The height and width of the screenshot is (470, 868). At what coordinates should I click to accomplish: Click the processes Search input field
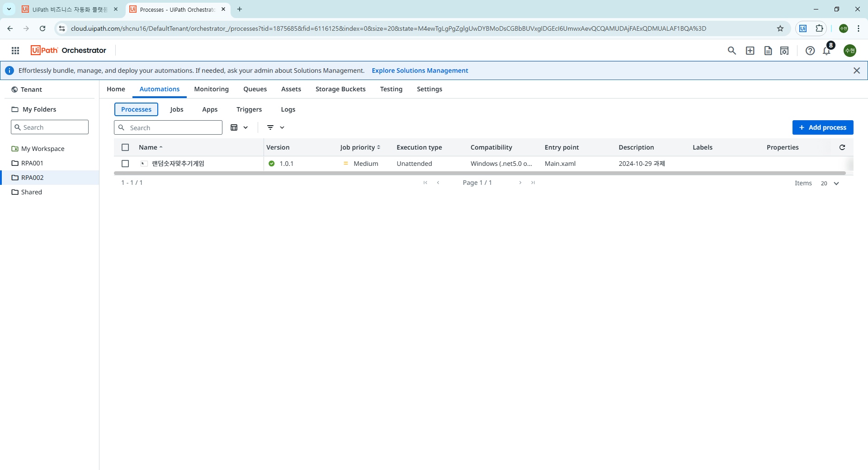click(x=168, y=127)
